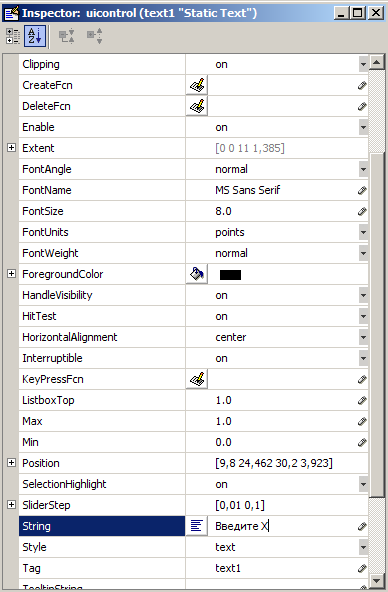Open HorizontalAlignment dropdown arrow
The width and height of the screenshot is (388, 592).
[363, 337]
